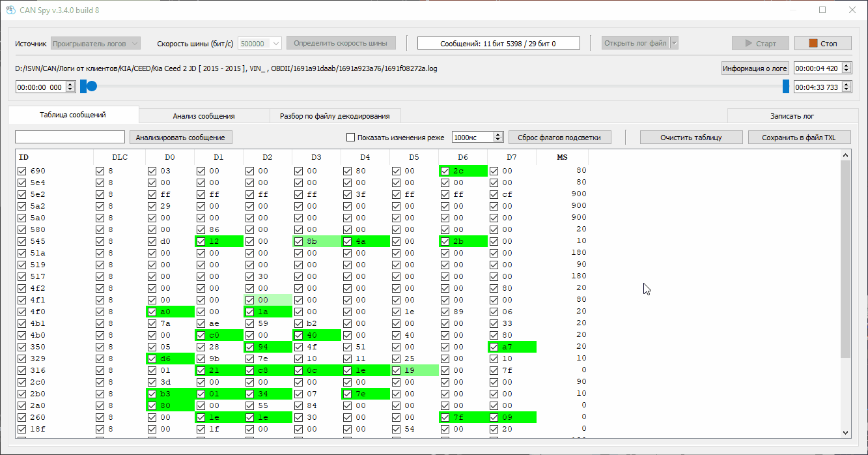
Task: Click the 1000мс interval field
Action: 473,138
